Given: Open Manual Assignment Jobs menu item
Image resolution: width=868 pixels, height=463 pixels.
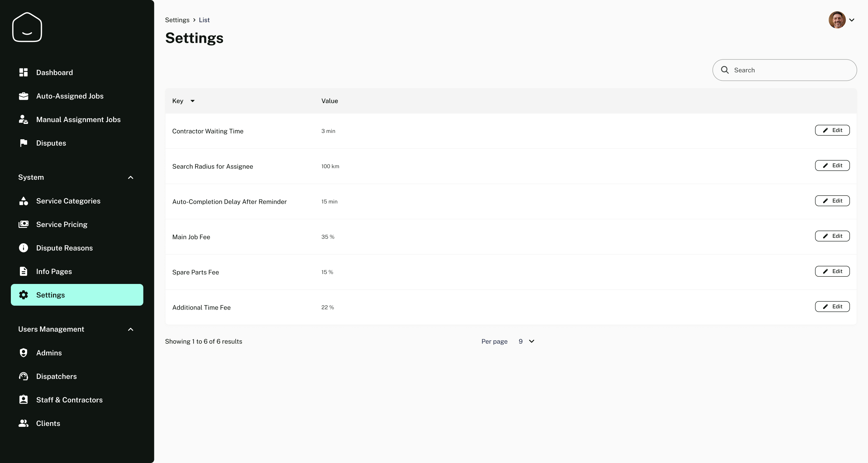Looking at the screenshot, I should coord(78,120).
